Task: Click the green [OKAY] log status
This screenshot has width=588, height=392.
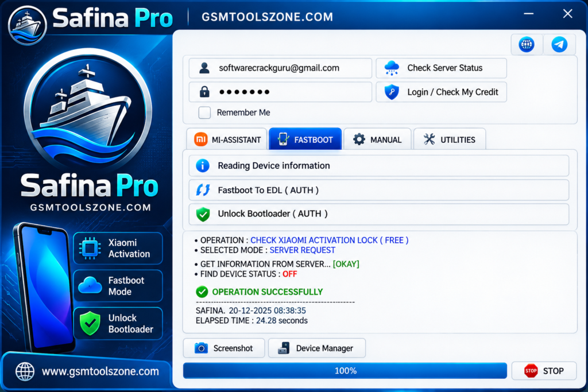Action: coord(346,264)
